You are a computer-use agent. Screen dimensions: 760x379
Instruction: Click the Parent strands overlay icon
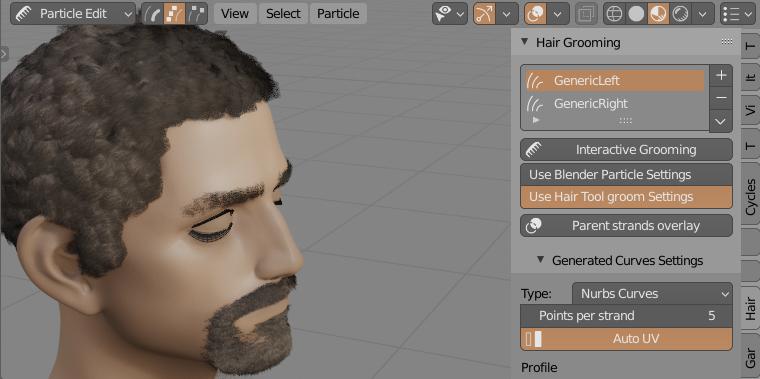(534, 226)
